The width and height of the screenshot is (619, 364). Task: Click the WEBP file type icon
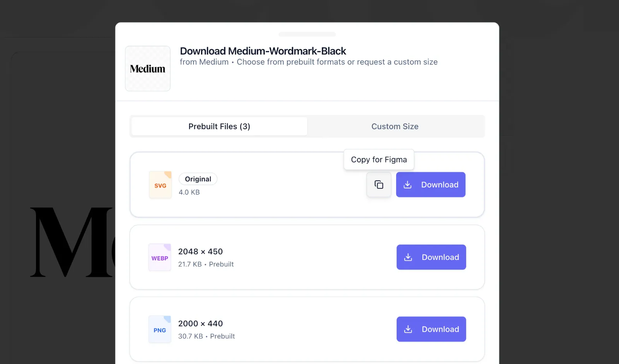(x=160, y=257)
